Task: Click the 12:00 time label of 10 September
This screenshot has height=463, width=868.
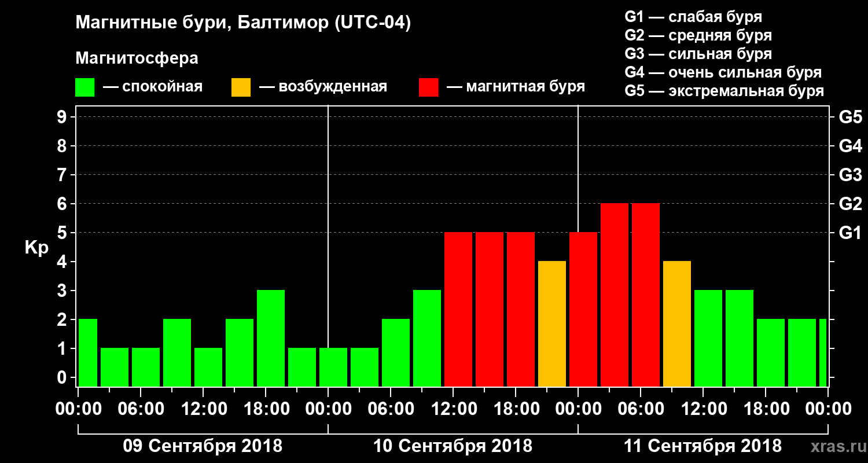Action: 453,409
